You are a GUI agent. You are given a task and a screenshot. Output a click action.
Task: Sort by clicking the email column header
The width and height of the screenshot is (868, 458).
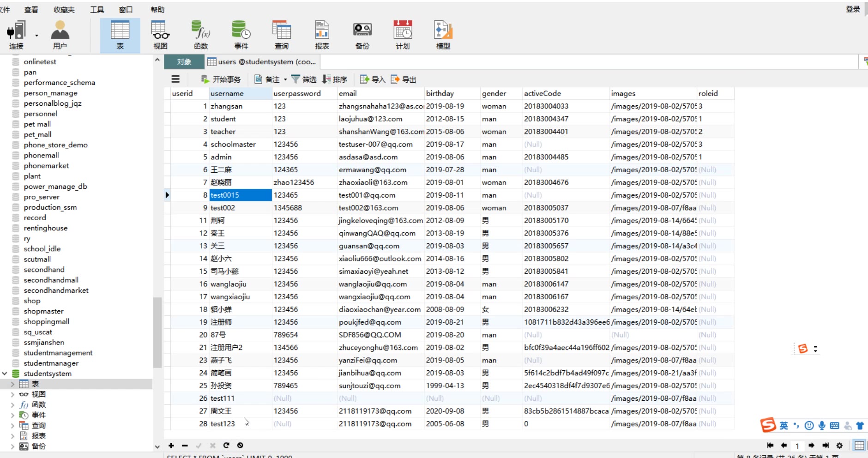click(348, 93)
